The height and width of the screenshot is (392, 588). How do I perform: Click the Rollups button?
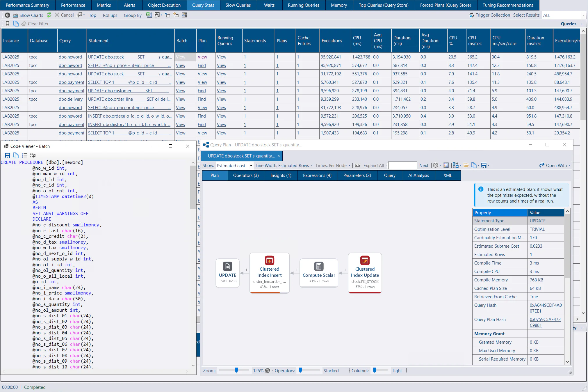pos(110,15)
